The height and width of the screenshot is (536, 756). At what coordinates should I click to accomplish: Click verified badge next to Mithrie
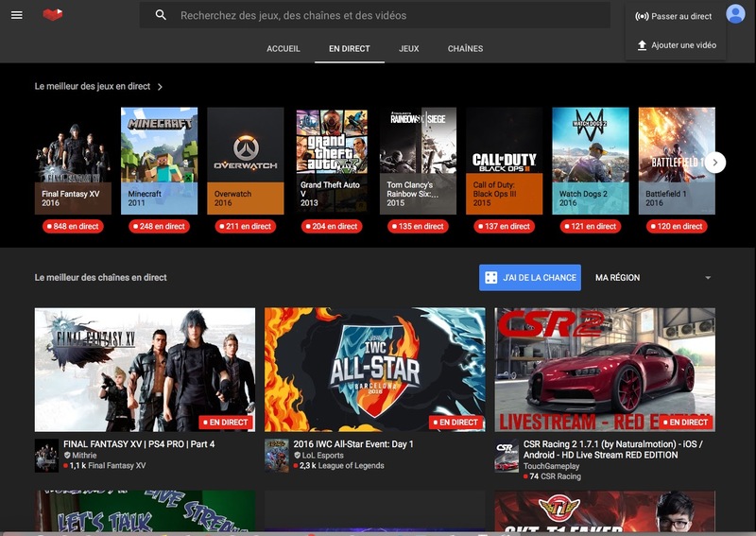tap(67, 455)
